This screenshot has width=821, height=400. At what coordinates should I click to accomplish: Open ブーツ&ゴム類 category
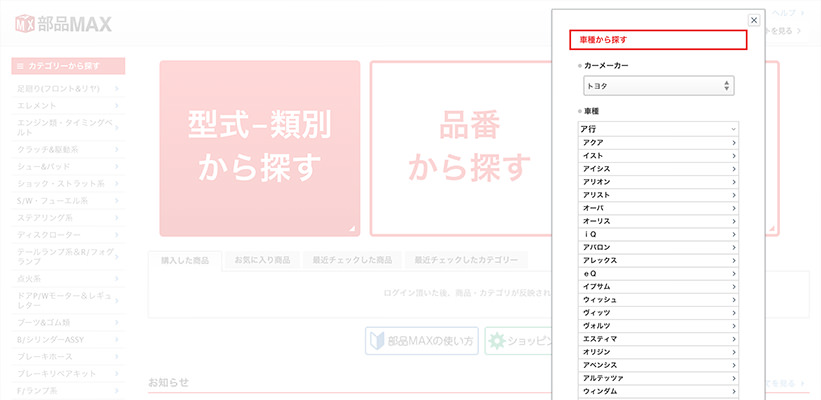pos(68,323)
